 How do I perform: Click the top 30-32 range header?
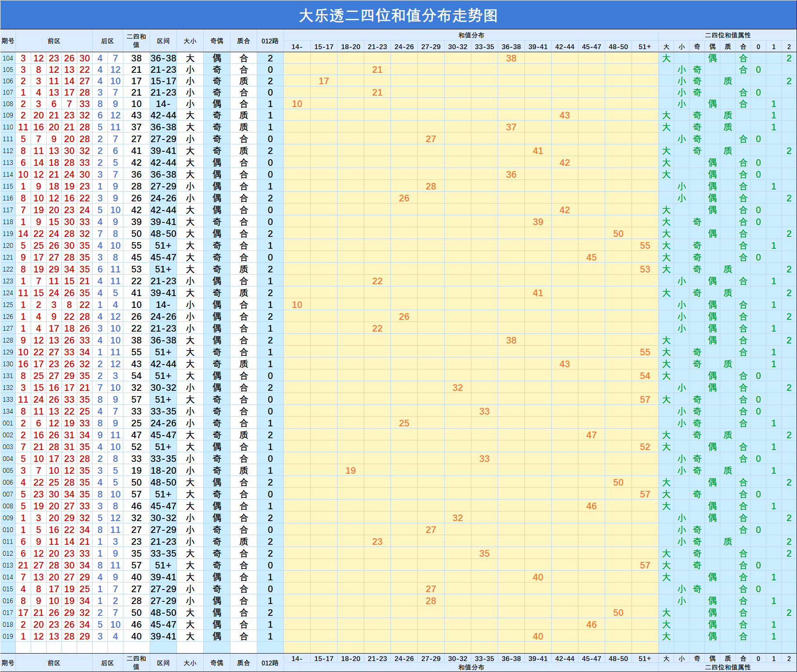pos(458,46)
